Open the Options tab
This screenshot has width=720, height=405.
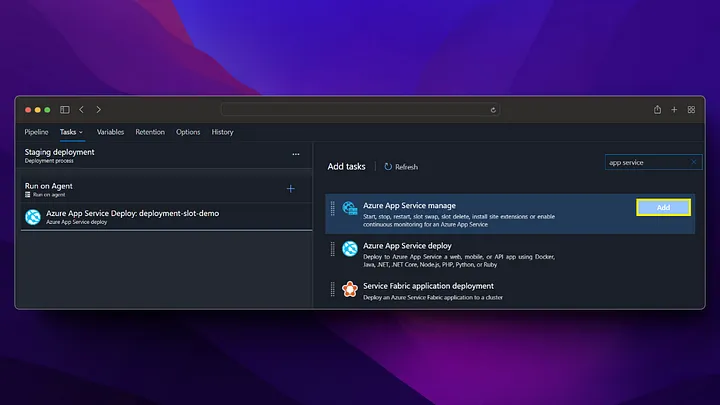coord(188,132)
